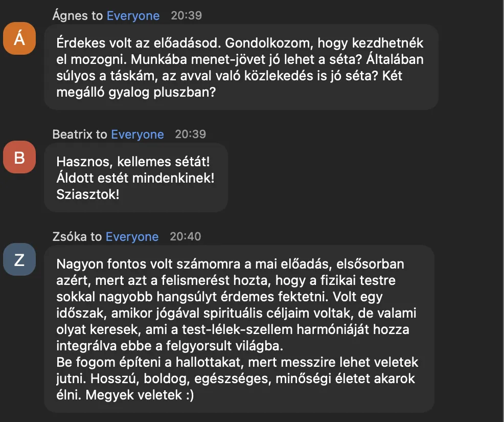Click the 20:40 timestamp on Zsóka's message
This screenshot has height=422, width=504.
[x=185, y=237]
